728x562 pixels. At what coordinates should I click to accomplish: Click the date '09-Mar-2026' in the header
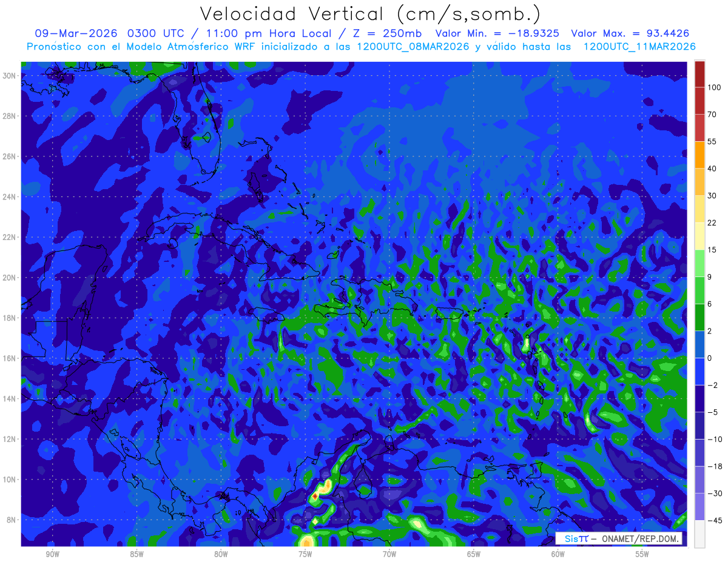pos(77,33)
